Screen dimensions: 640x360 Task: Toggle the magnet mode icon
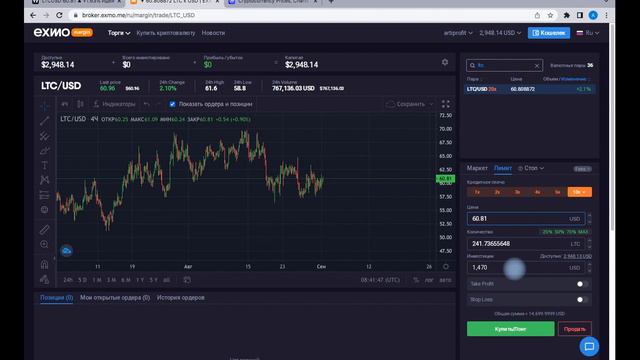point(44,264)
